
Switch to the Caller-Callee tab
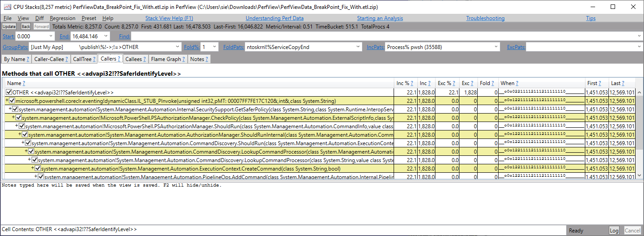(51, 59)
